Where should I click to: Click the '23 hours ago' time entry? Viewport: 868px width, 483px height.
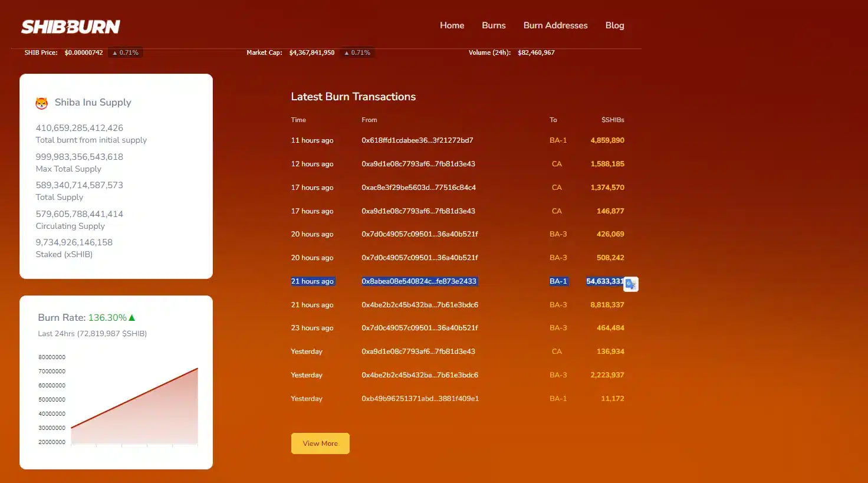[312, 328]
